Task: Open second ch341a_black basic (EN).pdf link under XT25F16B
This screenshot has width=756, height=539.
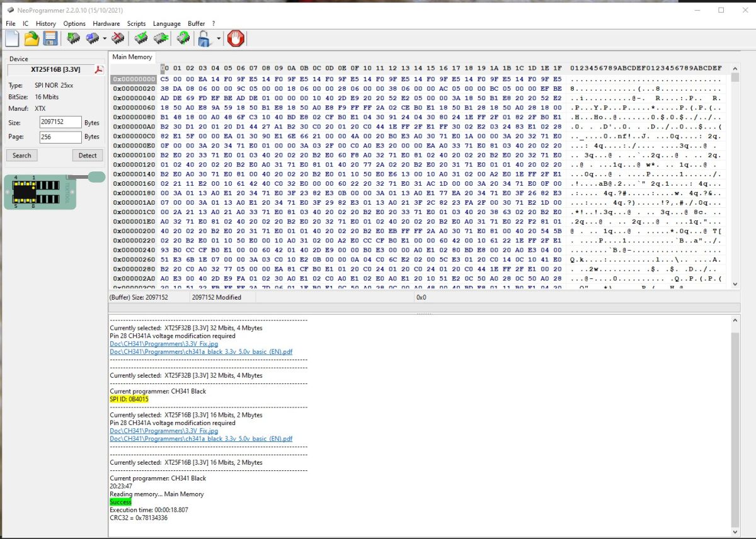Action: tap(201, 439)
